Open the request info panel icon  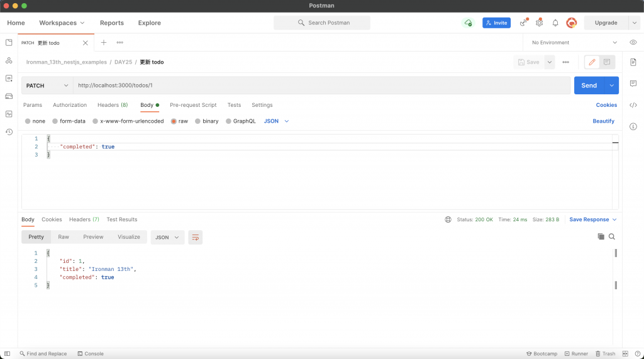pyautogui.click(x=633, y=126)
